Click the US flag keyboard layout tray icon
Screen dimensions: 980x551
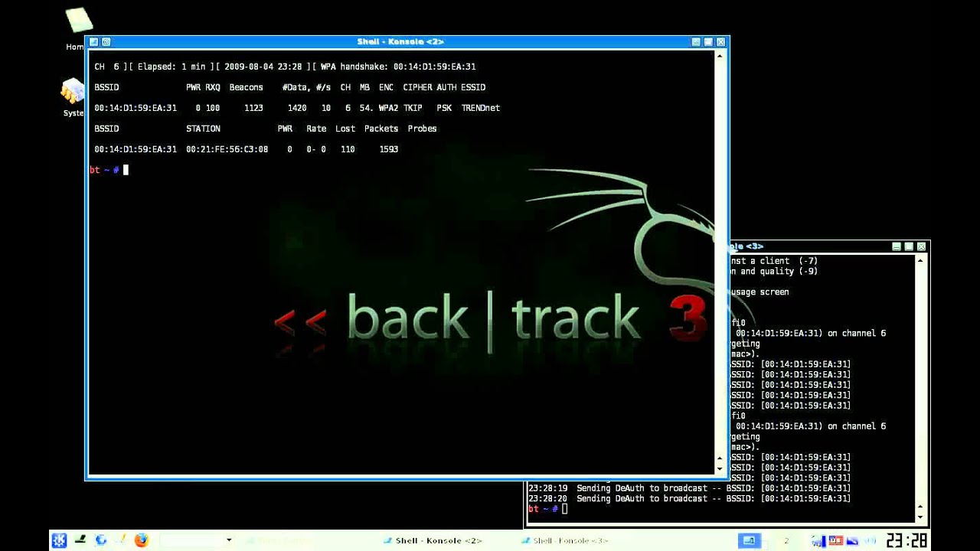(837, 540)
